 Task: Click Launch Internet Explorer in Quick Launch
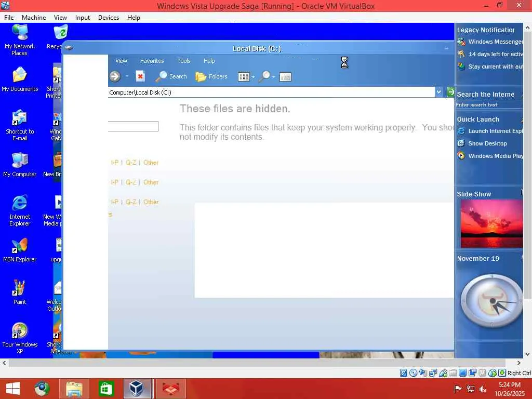point(490,131)
